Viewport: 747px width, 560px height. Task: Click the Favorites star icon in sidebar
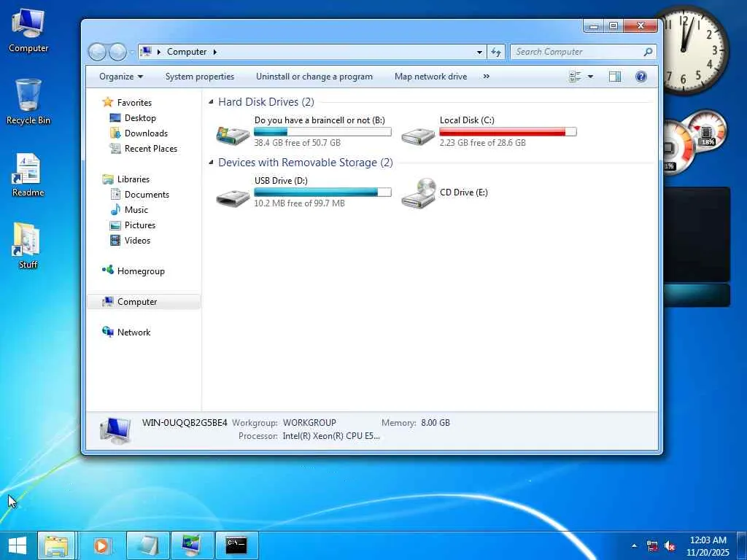pyautogui.click(x=108, y=102)
